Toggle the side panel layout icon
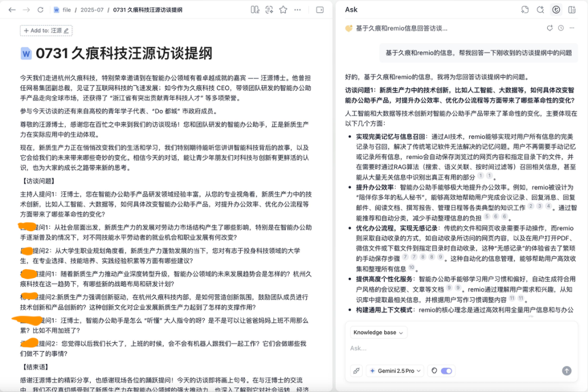 point(320,10)
